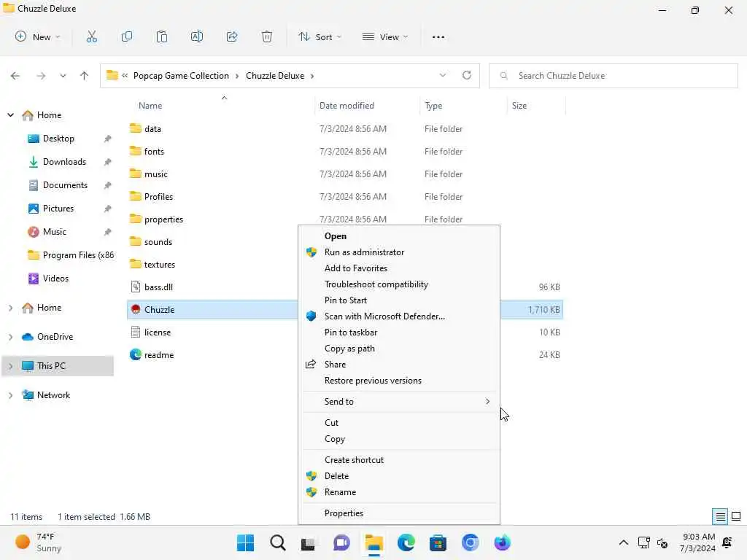Open Microsoft Store from taskbar
The width and height of the screenshot is (747, 560).
[x=438, y=542]
